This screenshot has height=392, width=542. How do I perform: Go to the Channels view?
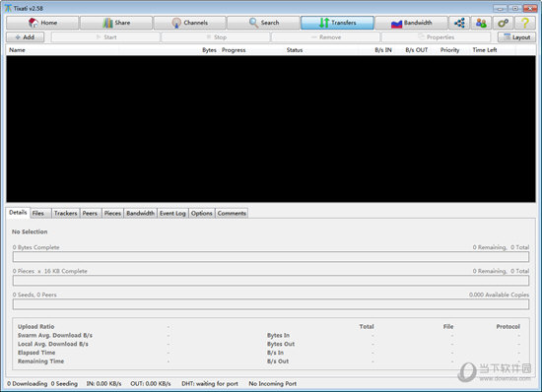click(x=190, y=23)
